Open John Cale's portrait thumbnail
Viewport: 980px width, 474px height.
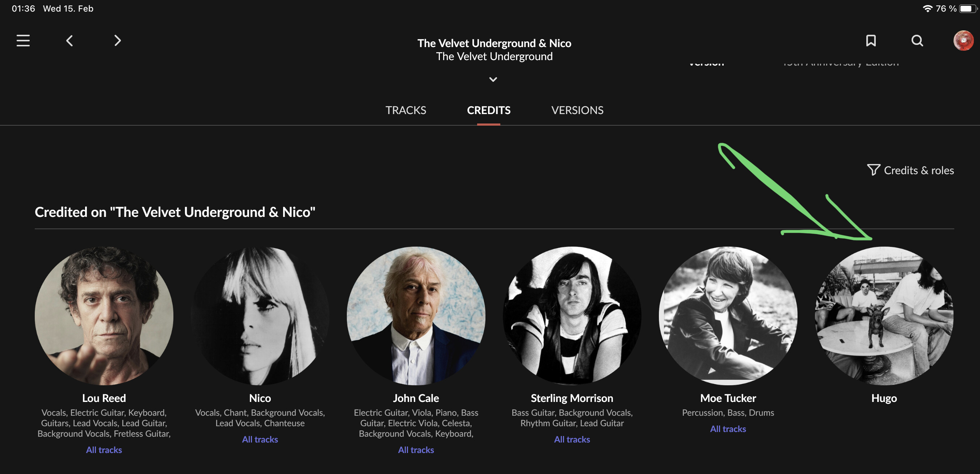point(416,316)
